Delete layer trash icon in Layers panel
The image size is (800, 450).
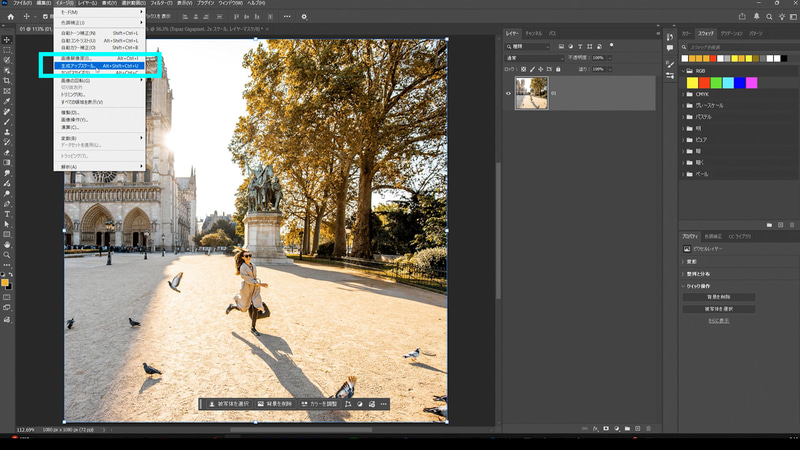(648, 429)
